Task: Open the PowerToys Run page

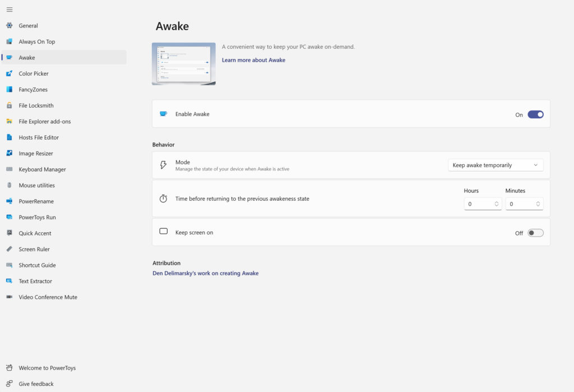Action: (37, 218)
